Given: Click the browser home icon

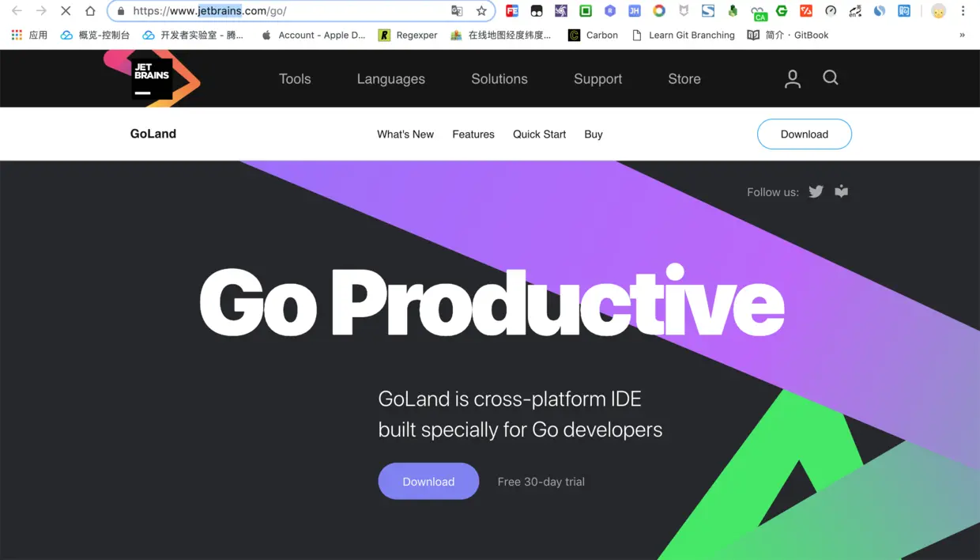Looking at the screenshot, I should (x=89, y=12).
